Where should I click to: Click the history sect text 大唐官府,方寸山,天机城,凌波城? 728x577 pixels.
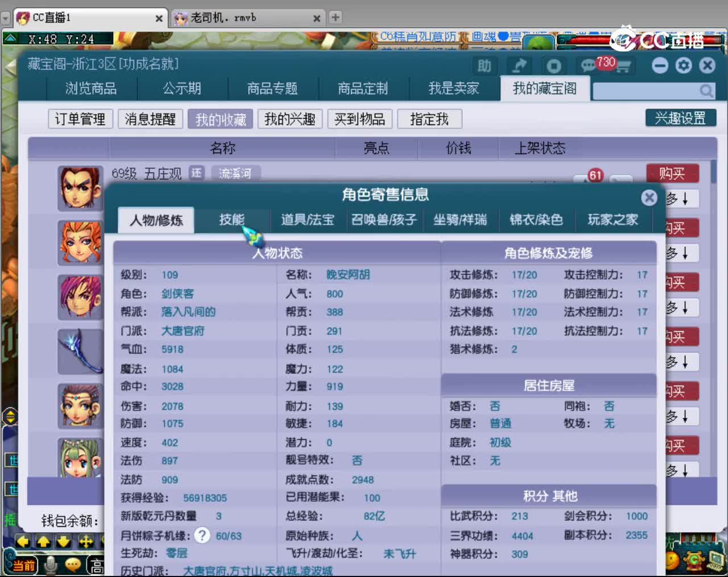258,571
